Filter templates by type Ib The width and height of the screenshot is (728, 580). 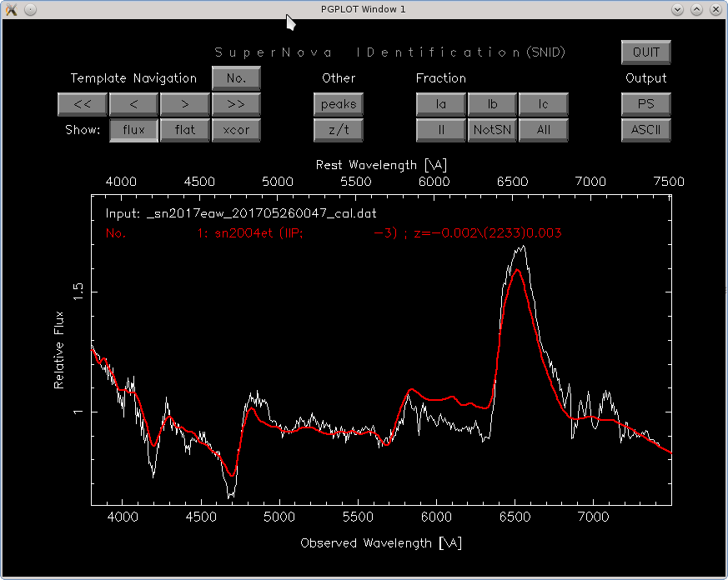coord(492,104)
